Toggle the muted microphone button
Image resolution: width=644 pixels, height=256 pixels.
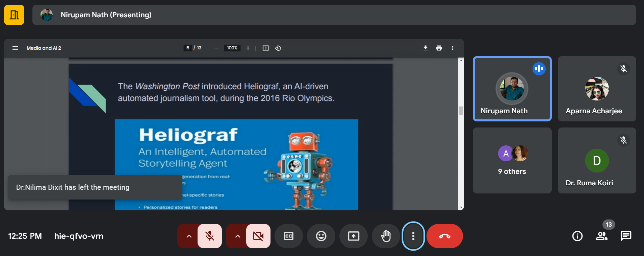pyautogui.click(x=210, y=236)
